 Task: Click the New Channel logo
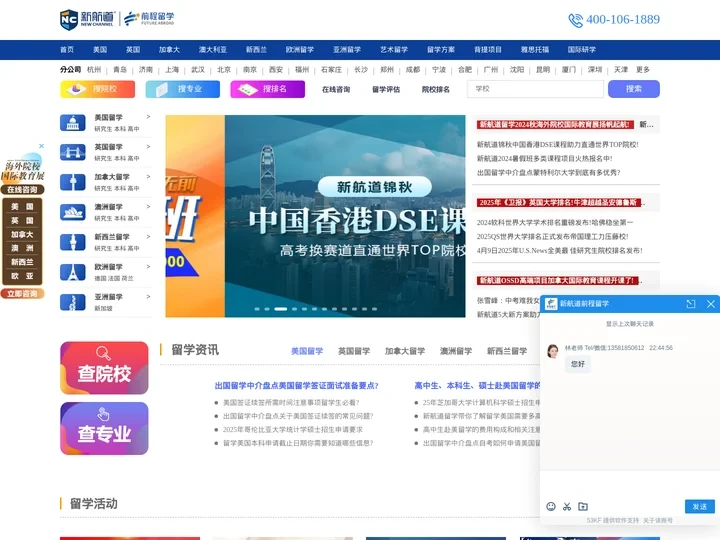click(x=87, y=19)
